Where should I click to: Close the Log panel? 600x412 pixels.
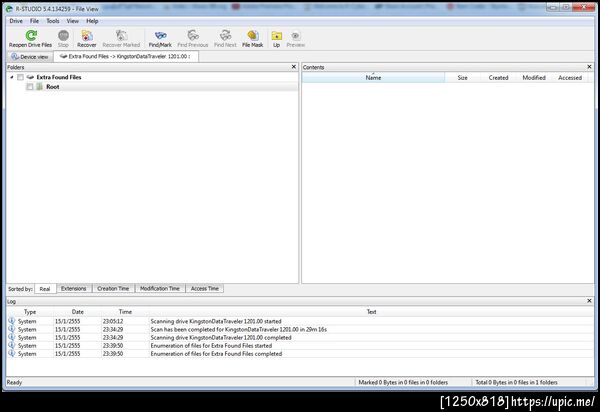(x=589, y=301)
